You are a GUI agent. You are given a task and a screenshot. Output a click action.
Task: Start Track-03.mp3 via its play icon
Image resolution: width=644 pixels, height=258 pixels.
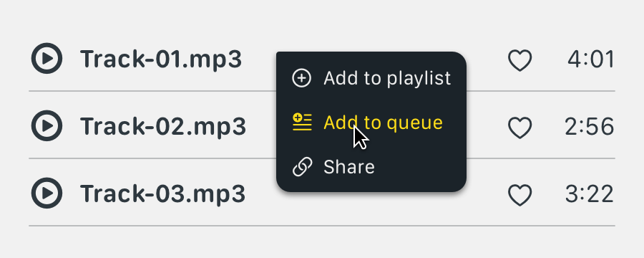coord(47,193)
